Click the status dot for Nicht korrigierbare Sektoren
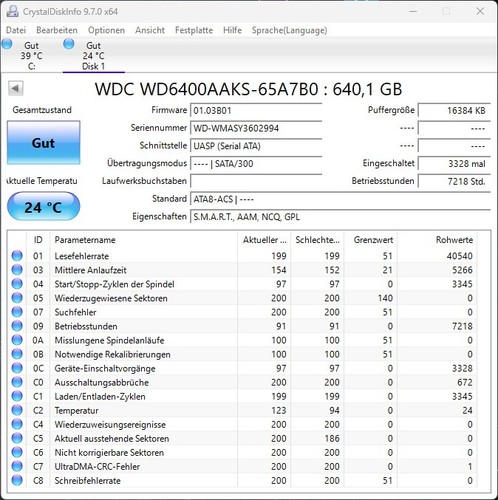 point(17,452)
